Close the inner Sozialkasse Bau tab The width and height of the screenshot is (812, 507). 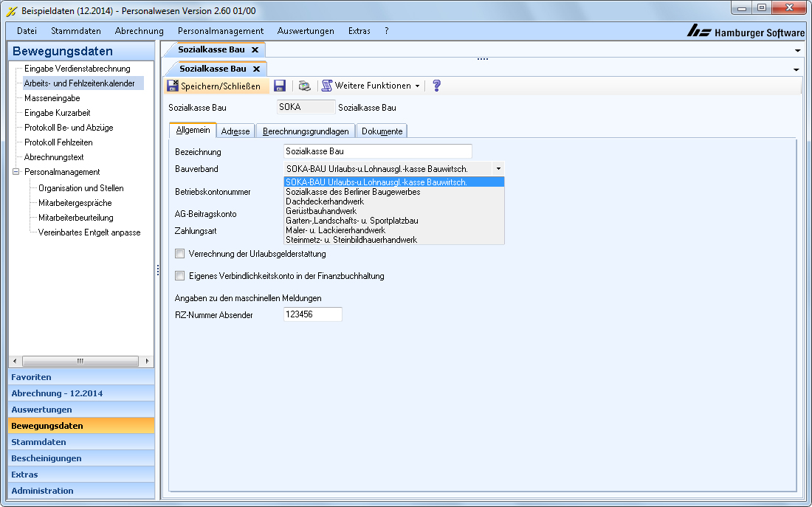pos(256,69)
